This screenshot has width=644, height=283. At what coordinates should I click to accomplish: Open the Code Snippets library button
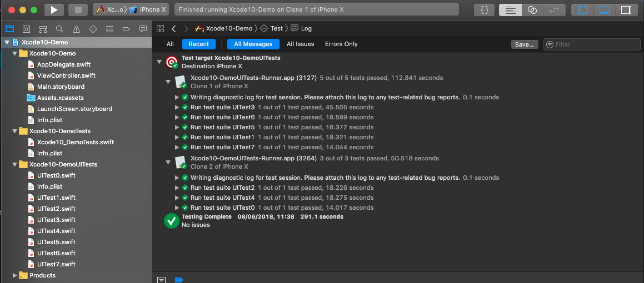point(485,10)
